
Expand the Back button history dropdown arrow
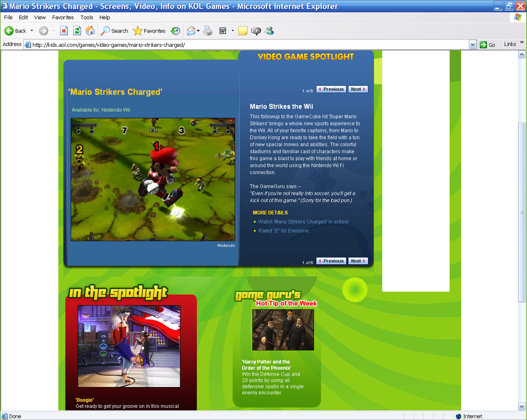[32, 31]
